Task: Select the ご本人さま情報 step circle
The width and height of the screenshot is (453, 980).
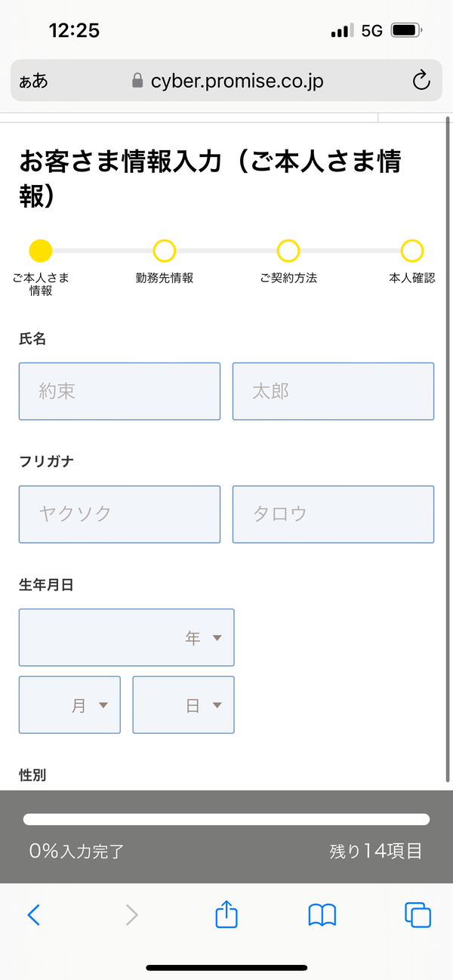Action: [x=40, y=251]
